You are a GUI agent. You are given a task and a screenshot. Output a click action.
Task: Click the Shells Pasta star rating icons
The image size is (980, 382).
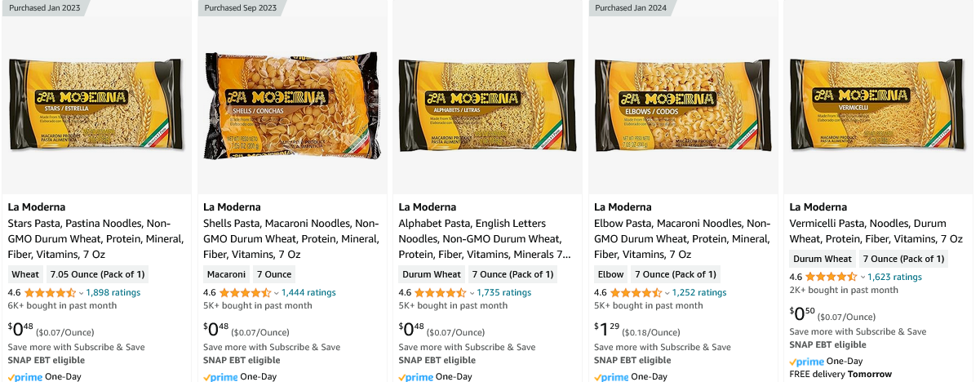pyautogui.click(x=245, y=293)
